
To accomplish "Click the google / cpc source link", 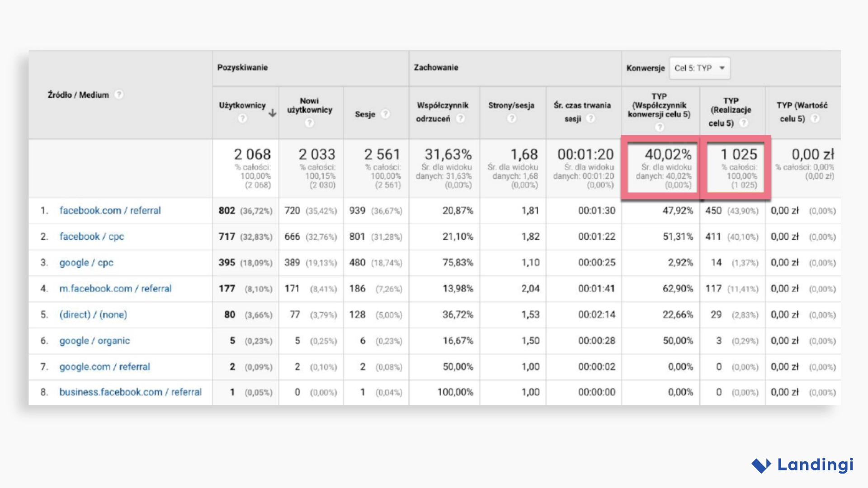I will point(86,263).
